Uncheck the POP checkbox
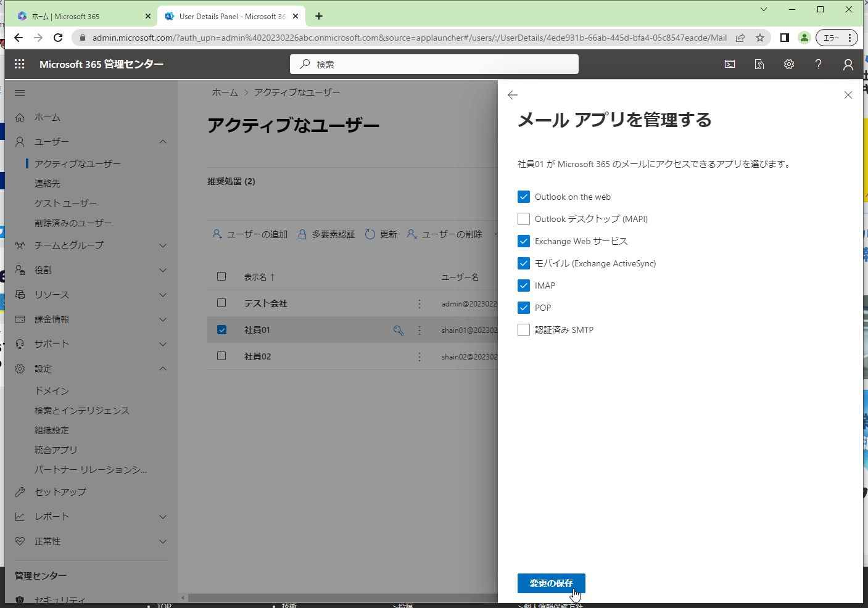The image size is (868, 608). (x=524, y=308)
